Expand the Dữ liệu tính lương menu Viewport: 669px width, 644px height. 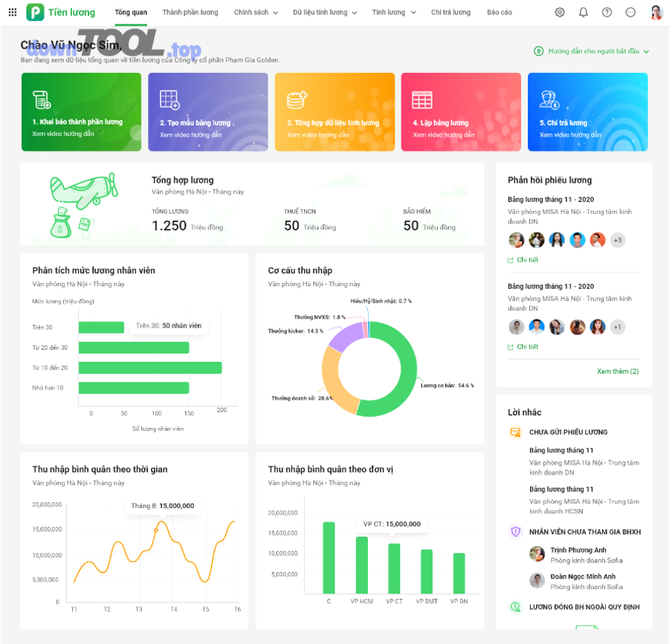325,13
